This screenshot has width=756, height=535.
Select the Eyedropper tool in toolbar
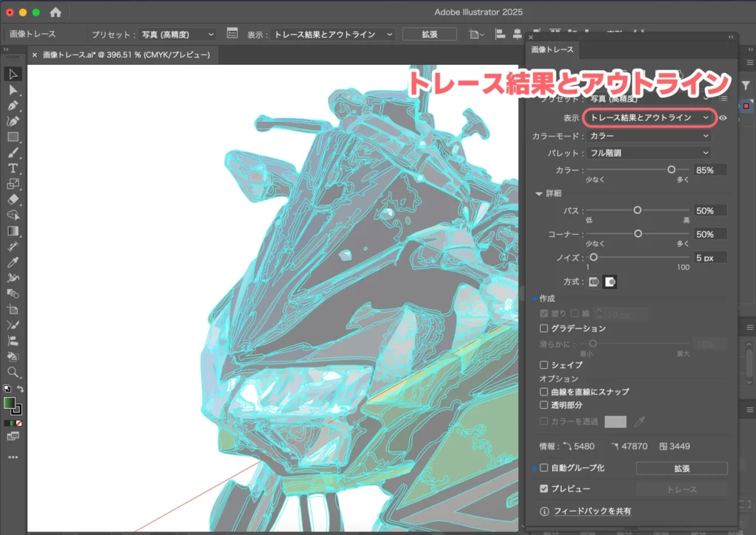[13, 263]
